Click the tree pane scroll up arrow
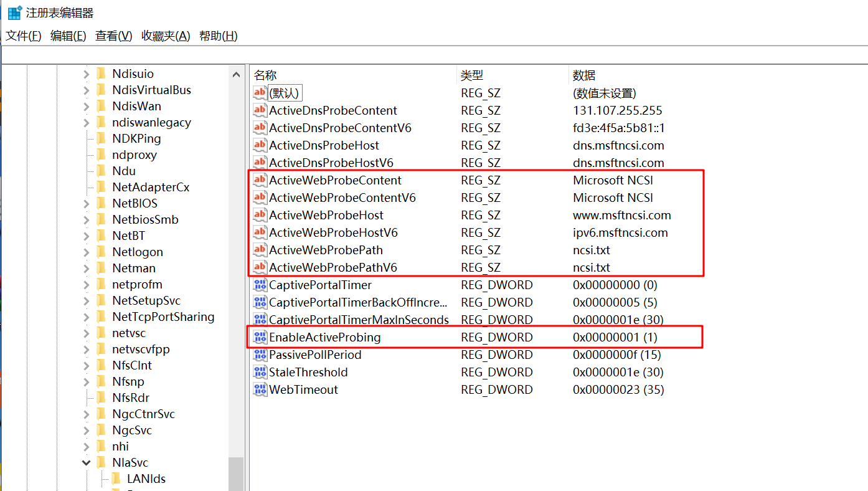 236,75
